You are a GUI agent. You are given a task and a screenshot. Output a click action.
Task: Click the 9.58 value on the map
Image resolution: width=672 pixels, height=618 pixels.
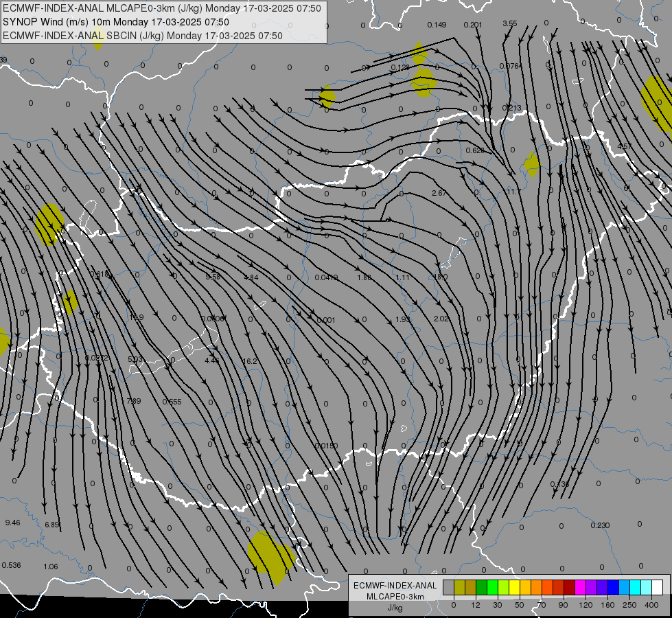point(213,277)
